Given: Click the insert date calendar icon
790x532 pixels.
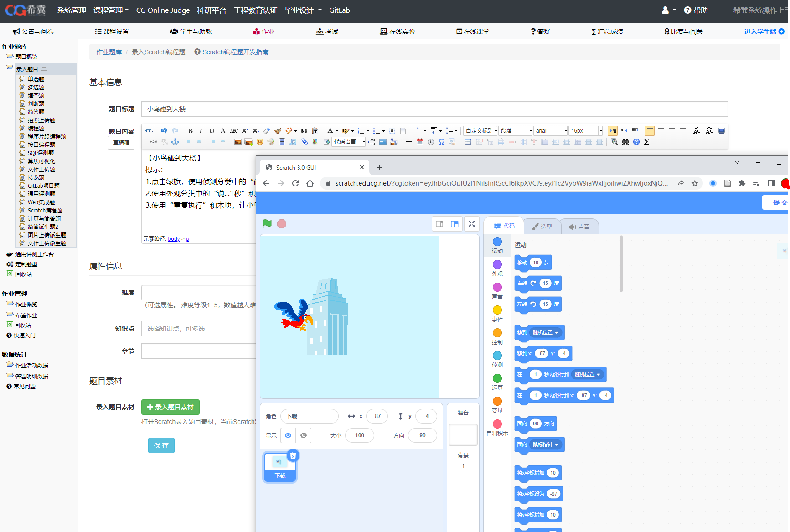Looking at the screenshot, I should pos(420,142).
